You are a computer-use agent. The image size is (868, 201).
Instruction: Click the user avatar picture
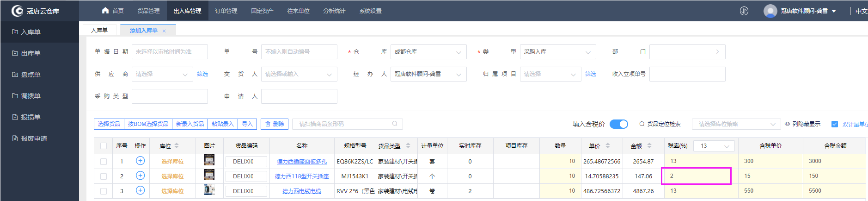770,11
